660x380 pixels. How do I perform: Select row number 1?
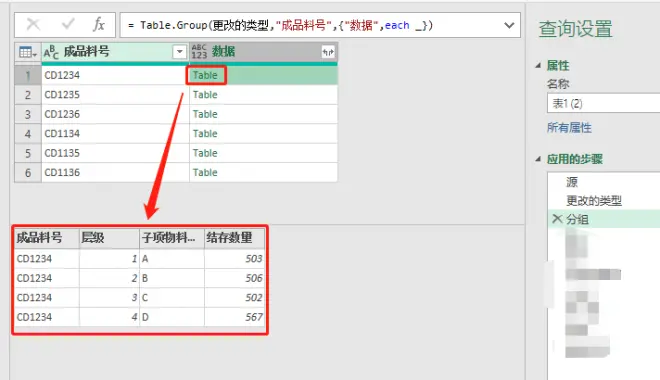28,75
